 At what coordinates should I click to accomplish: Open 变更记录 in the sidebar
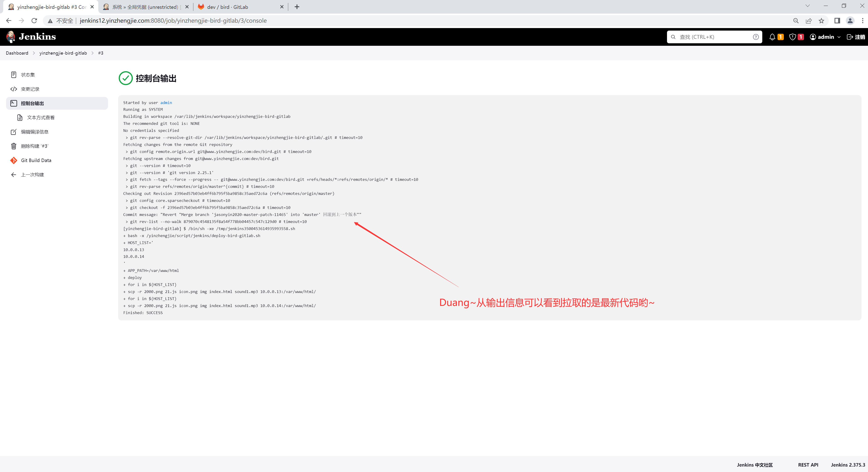pos(30,89)
